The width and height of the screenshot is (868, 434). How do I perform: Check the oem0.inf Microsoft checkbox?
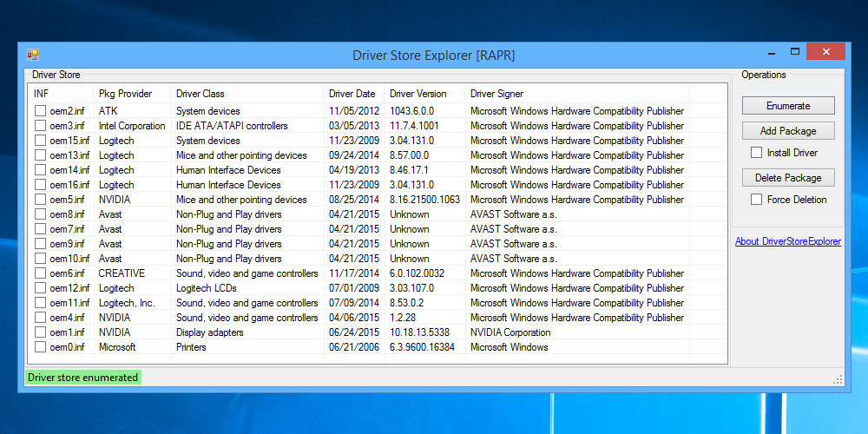point(41,347)
